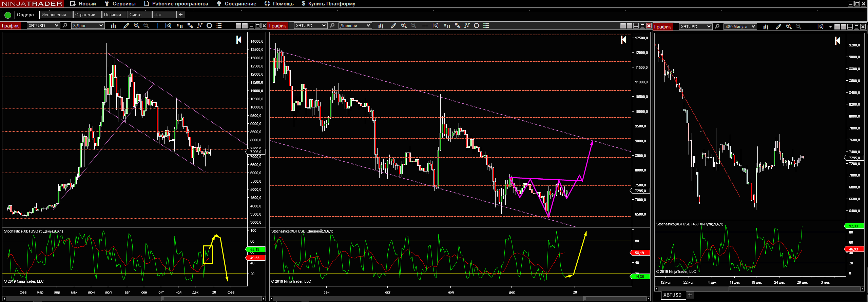Viewport: 868px width, 302px height.
Task: Jump to latest bar in 480 Минута chart
Action: click(x=837, y=41)
